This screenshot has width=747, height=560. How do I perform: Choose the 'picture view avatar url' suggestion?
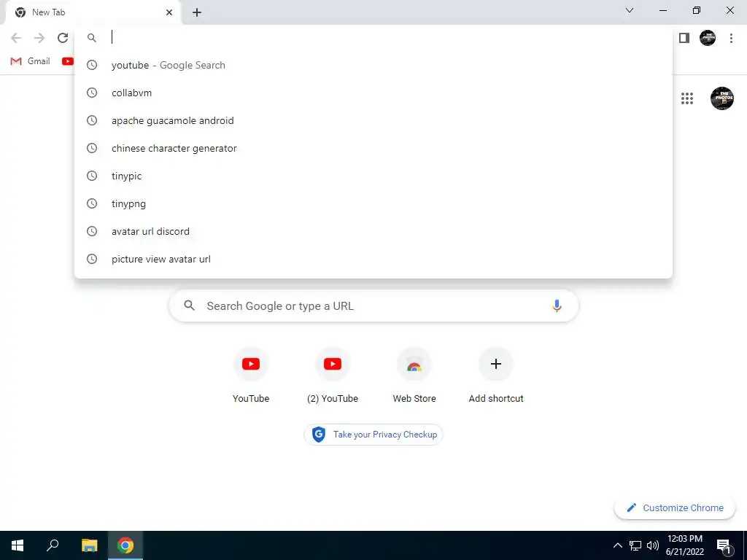click(373, 259)
